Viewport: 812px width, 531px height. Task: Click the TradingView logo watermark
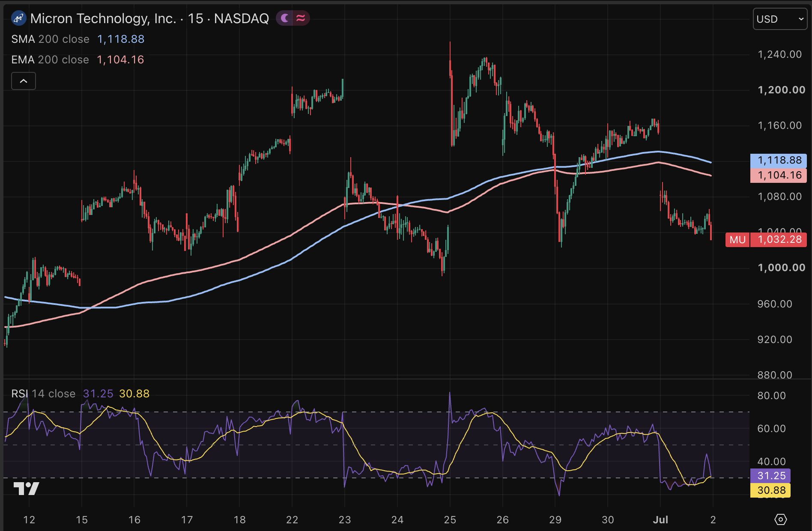coord(26,489)
